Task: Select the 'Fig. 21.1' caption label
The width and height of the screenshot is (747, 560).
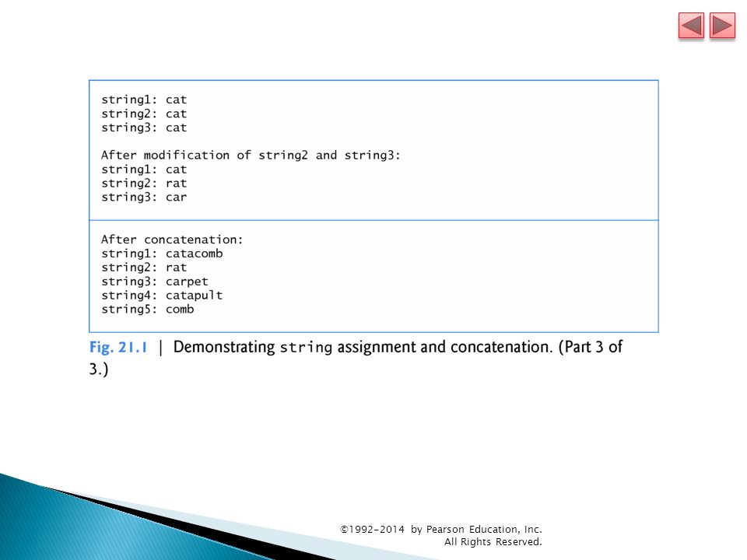Action: click(x=118, y=347)
